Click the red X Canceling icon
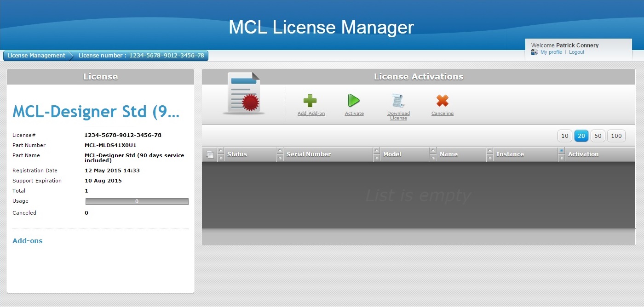Screen dimensions: 644x307 [443, 101]
